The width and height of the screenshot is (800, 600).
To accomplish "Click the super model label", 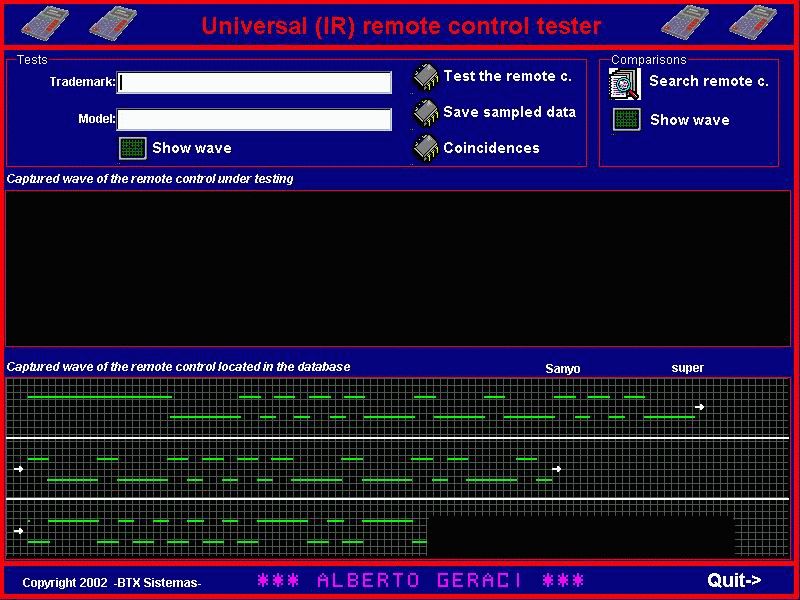I will [688, 368].
